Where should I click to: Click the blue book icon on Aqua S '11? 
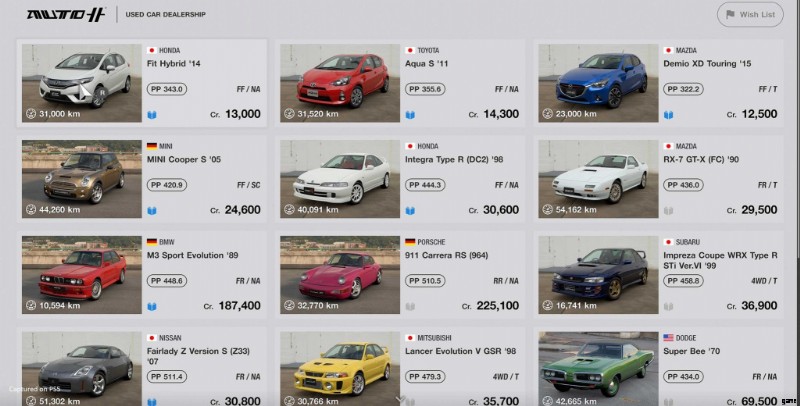pos(410,115)
